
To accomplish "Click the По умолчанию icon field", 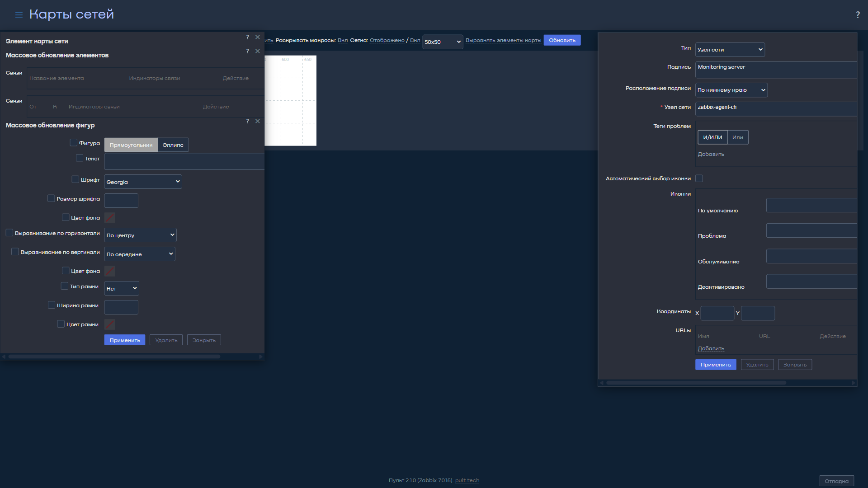I will [811, 205].
